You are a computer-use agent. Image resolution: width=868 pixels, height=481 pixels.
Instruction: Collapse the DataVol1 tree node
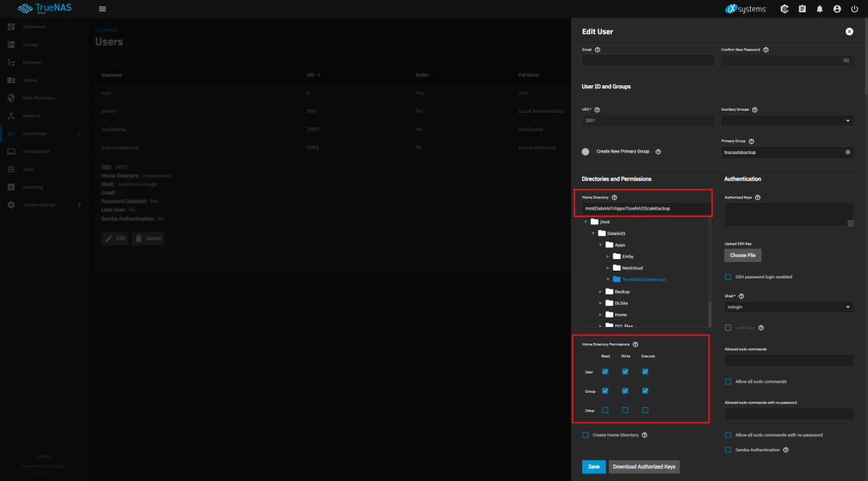point(592,234)
